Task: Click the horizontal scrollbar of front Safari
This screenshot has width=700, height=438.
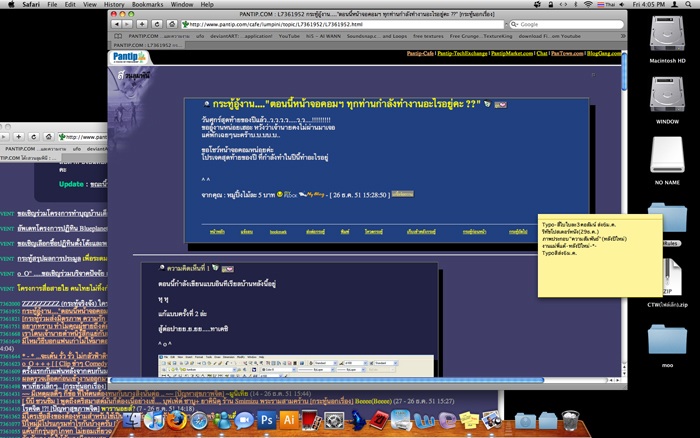Action: pos(327,380)
